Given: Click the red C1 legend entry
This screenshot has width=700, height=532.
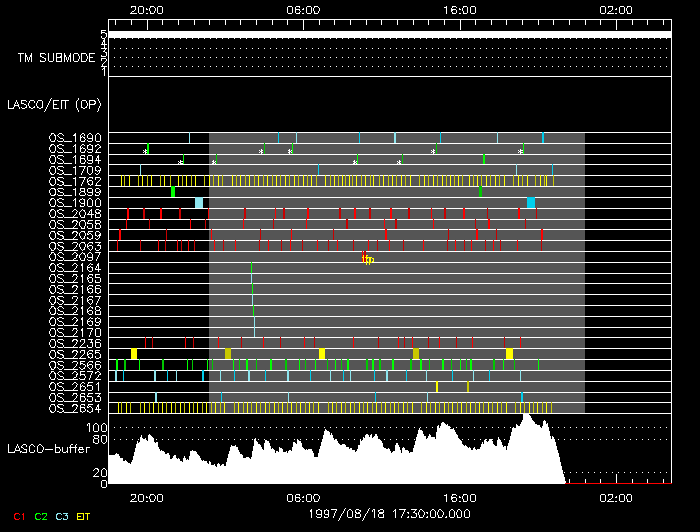Looking at the screenshot, I should [x=15, y=516].
